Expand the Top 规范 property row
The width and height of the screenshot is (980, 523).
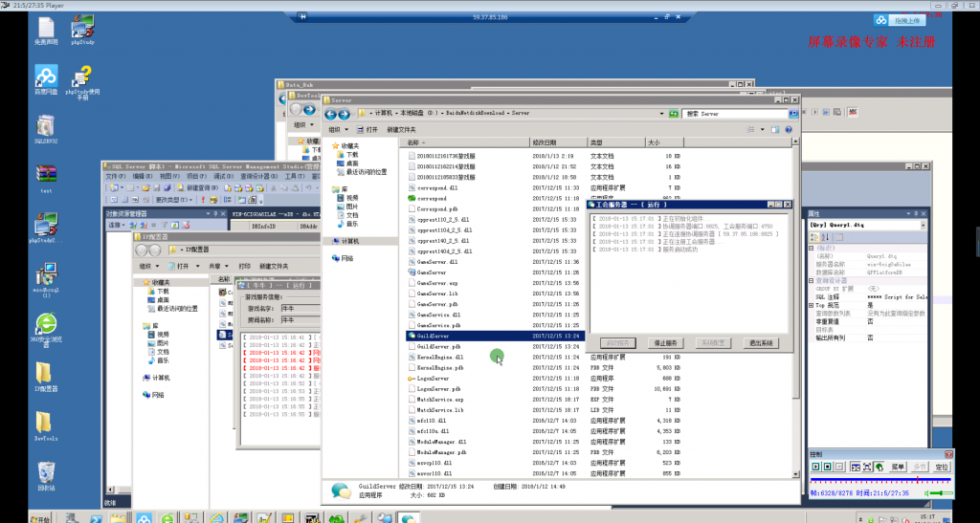pyautogui.click(x=811, y=305)
